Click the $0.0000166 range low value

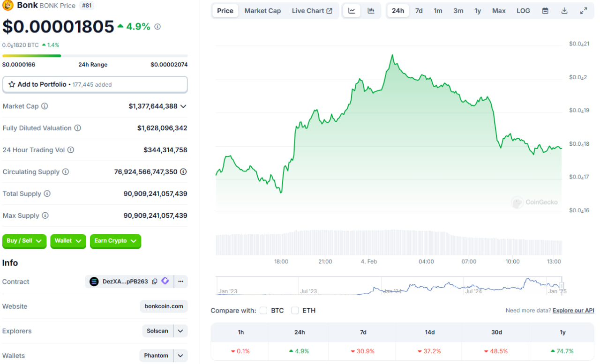(x=19, y=65)
